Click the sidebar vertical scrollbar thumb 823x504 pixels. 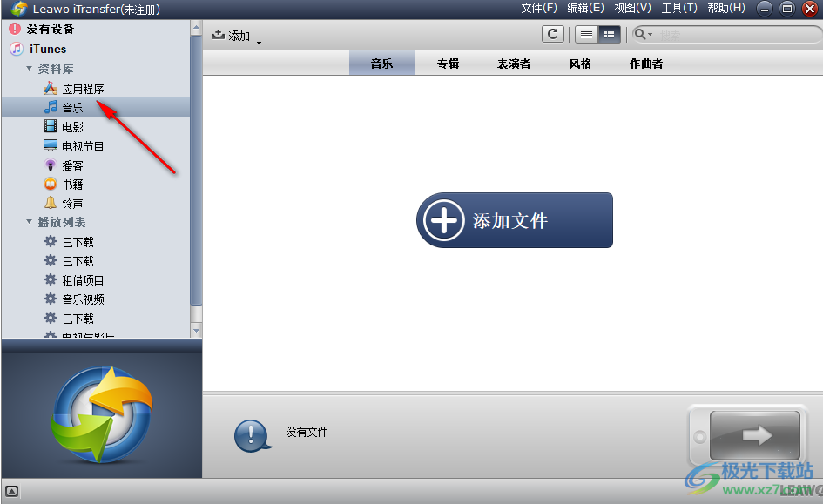[x=196, y=171]
